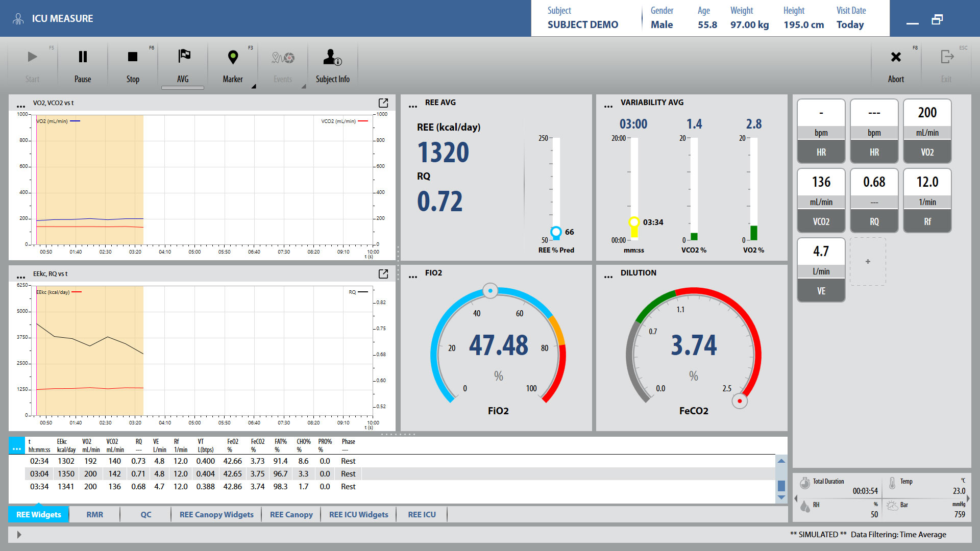This screenshot has height=551, width=980.
Task: Open the QC tab
Action: tap(146, 514)
